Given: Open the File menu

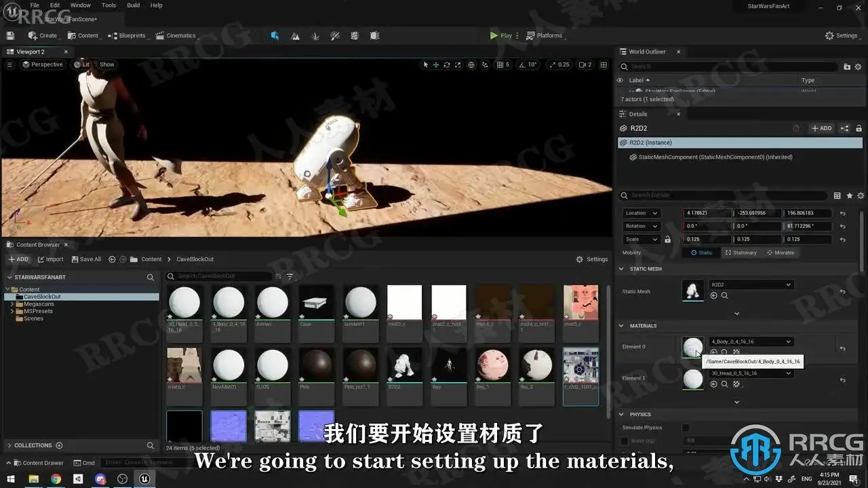Looking at the screenshot, I should click(35, 5).
